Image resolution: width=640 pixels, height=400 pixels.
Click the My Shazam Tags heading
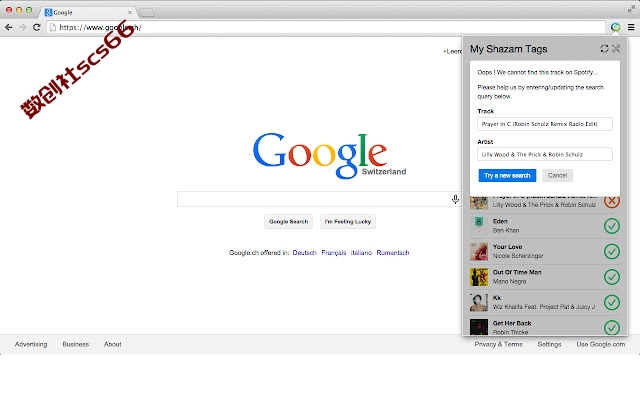pyautogui.click(x=509, y=49)
